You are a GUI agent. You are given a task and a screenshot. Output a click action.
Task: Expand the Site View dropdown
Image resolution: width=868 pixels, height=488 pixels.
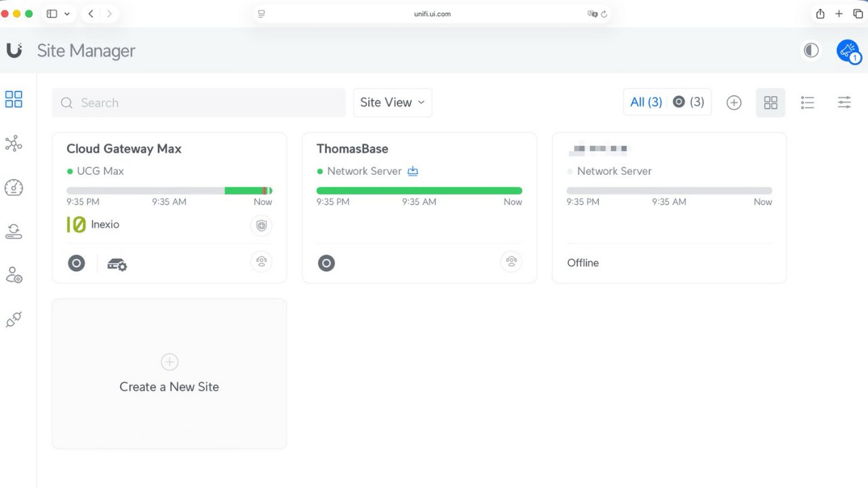click(392, 103)
